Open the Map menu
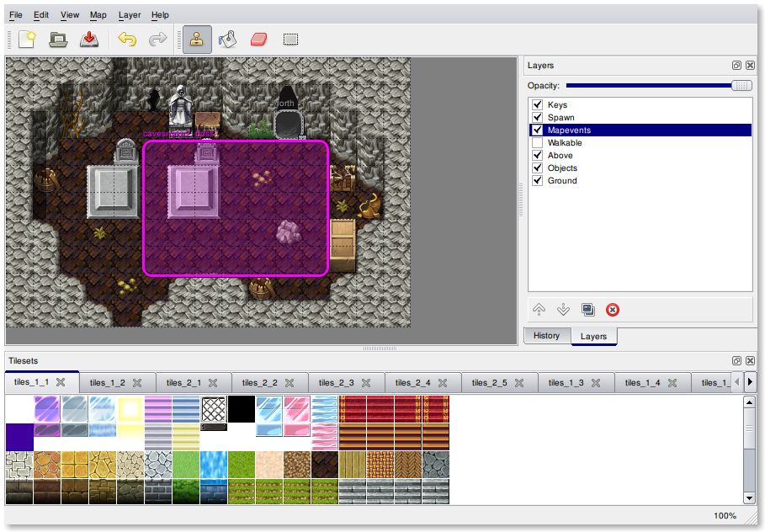Viewport: 765px width, 532px height. (x=98, y=15)
